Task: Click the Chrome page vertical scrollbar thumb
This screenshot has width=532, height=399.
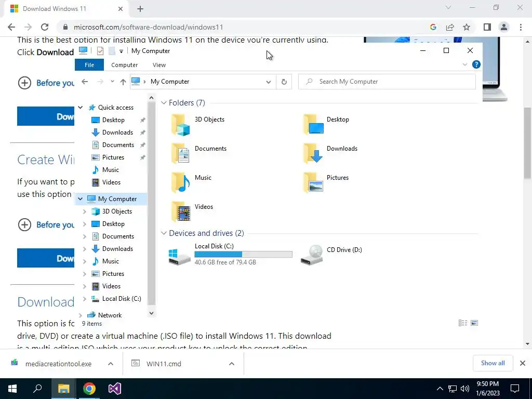Action: click(528, 142)
